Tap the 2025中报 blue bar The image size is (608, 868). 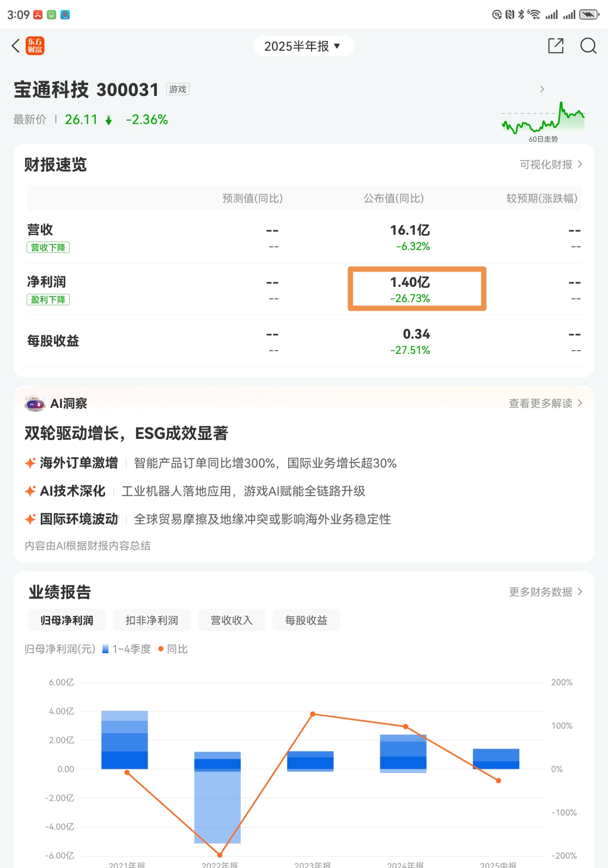pos(496,759)
